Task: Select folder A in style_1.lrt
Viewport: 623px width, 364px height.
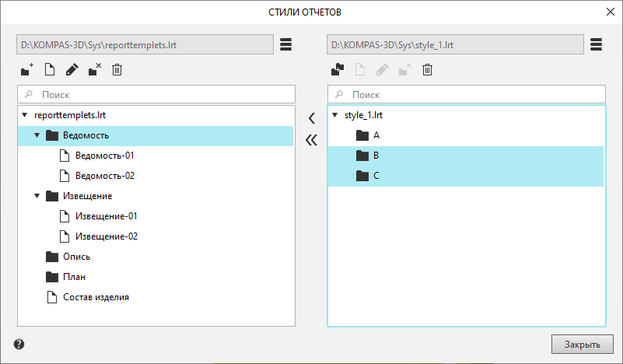Action: (376, 135)
